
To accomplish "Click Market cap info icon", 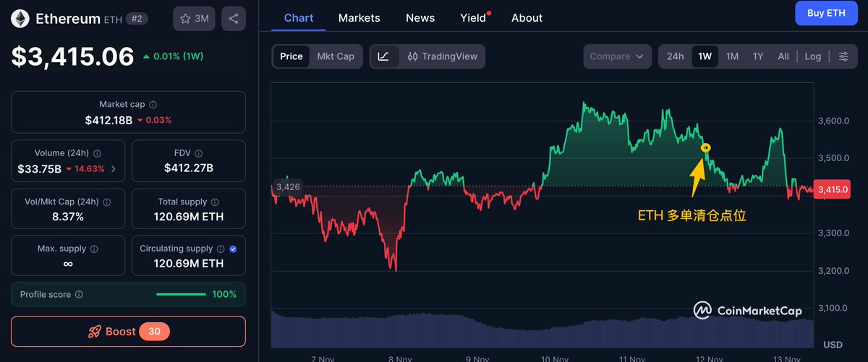I will (x=153, y=105).
